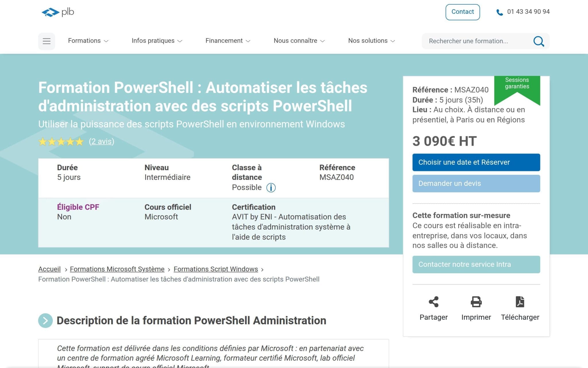Click the five-star rating
588x368 pixels.
coord(61,142)
